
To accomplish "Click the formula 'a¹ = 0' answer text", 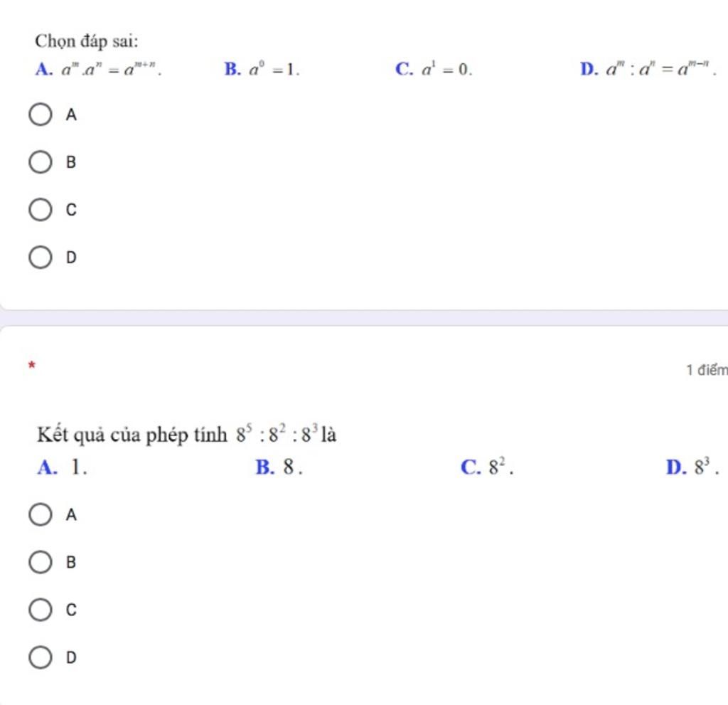I will tap(446, 70).
